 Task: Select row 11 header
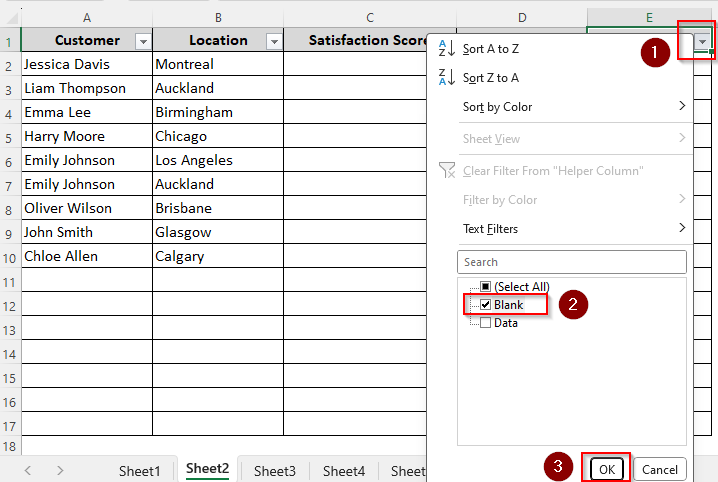coord(10,281)
